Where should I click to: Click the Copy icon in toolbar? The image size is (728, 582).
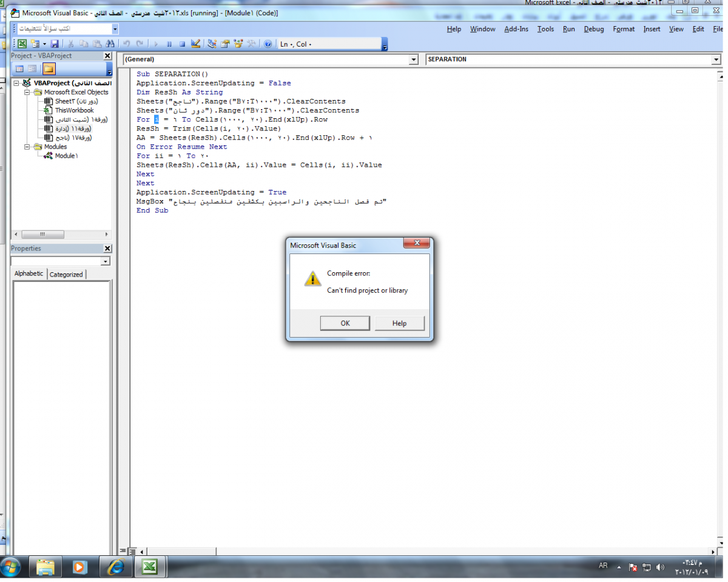(x=84, y=44)
